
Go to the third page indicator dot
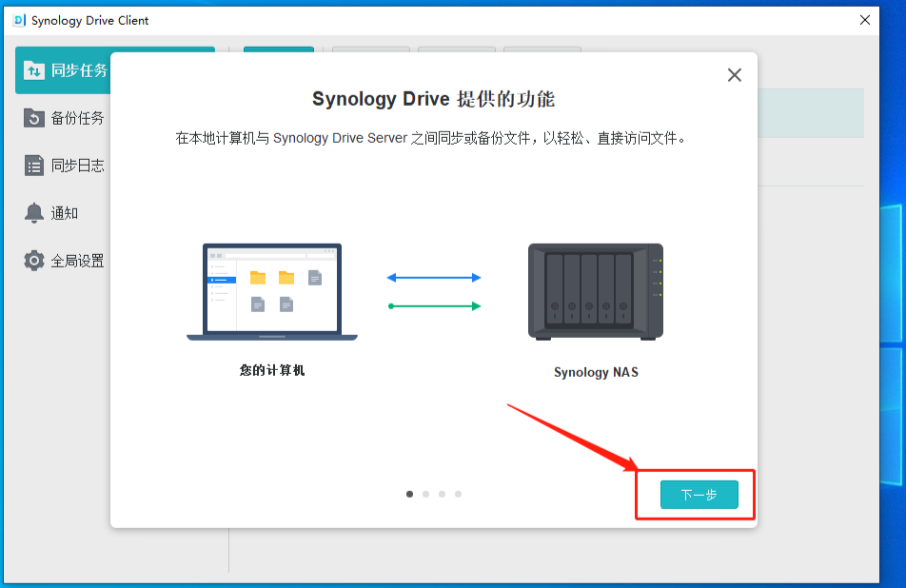[x=443, y=494]
